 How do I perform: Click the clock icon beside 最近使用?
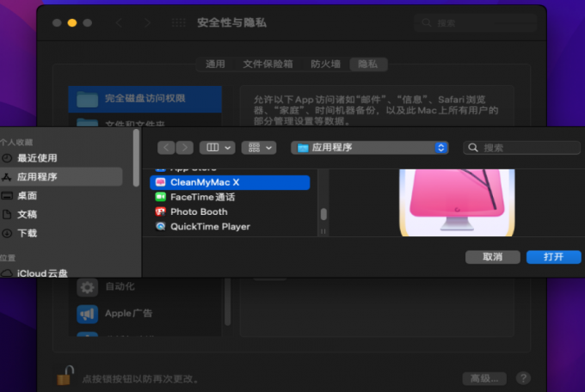[7, 158]
